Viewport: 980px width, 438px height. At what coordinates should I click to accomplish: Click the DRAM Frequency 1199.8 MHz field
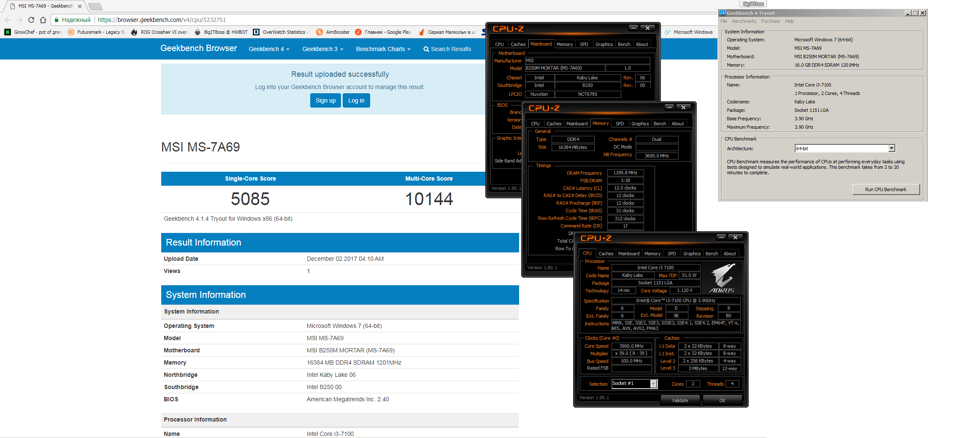point(625,173)
